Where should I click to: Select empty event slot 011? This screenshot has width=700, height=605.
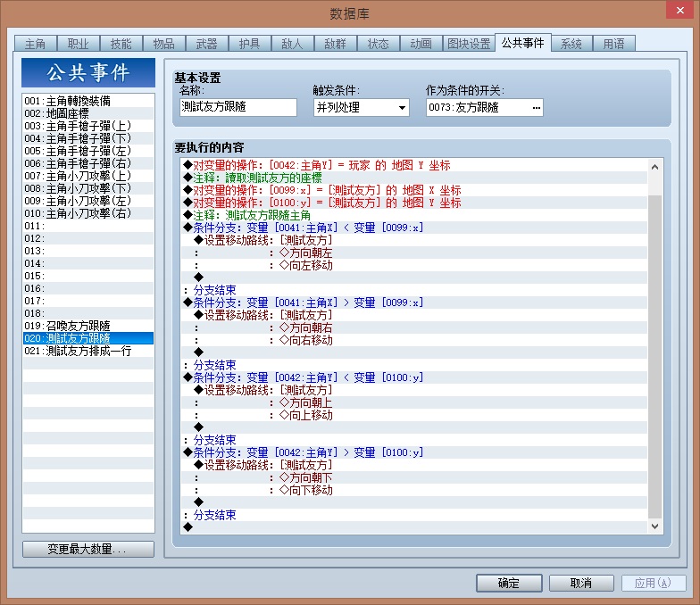click(88, 226)
